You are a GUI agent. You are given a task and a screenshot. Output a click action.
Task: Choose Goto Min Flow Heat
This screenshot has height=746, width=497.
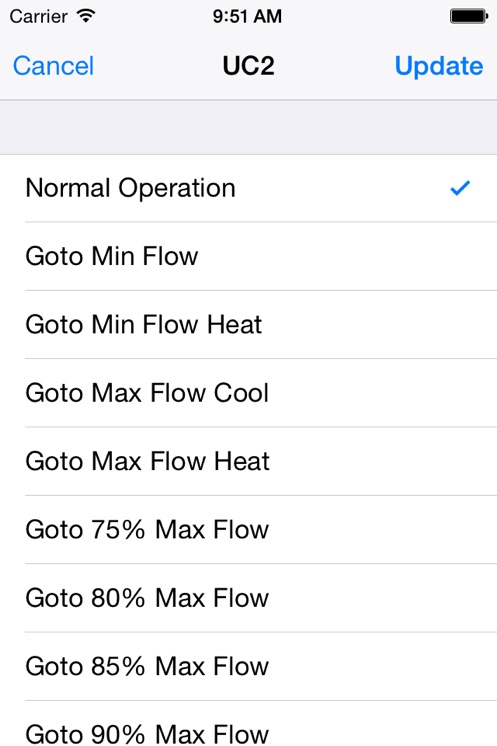pyautogui.click(x=248, y=325)
